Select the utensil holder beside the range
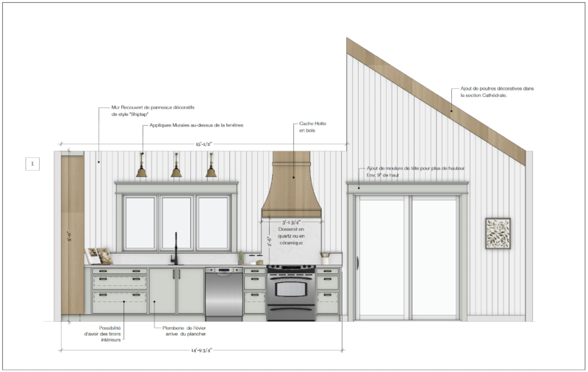The width and height of the screenshot is (588, 372). (x=325, y=258)
